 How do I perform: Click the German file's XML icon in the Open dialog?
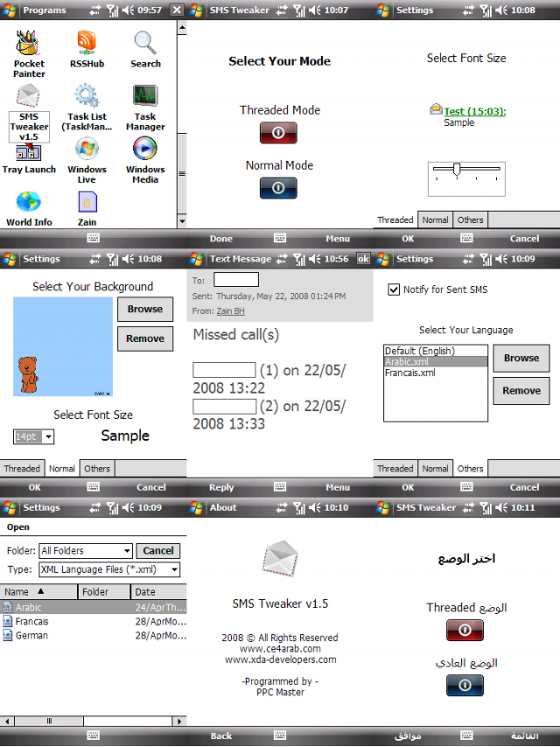8,635
